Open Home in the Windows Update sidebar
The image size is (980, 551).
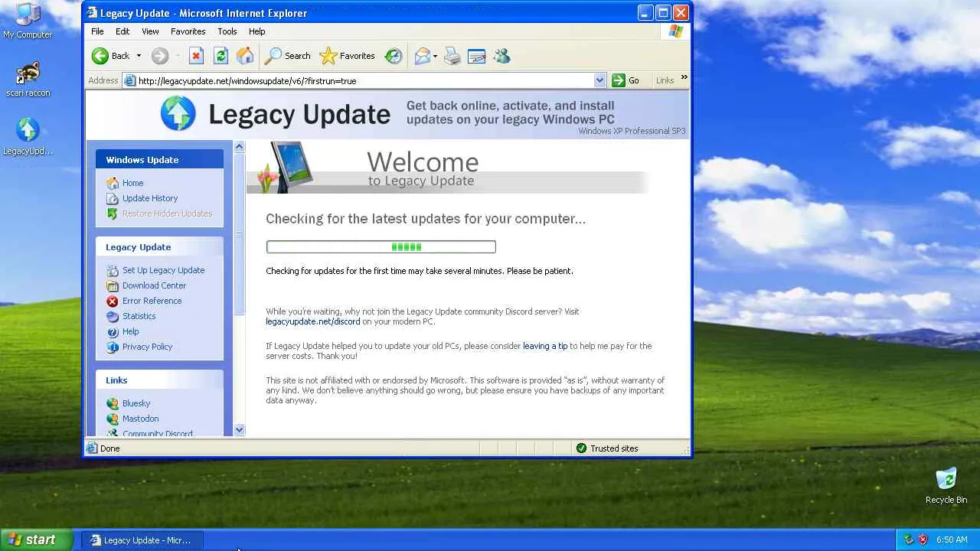(x=132, y=183)
